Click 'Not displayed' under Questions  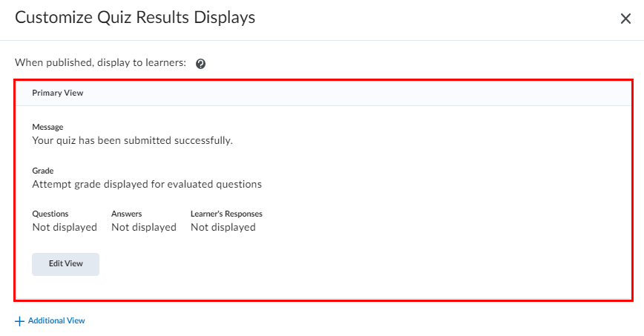[x=65, y=227]
